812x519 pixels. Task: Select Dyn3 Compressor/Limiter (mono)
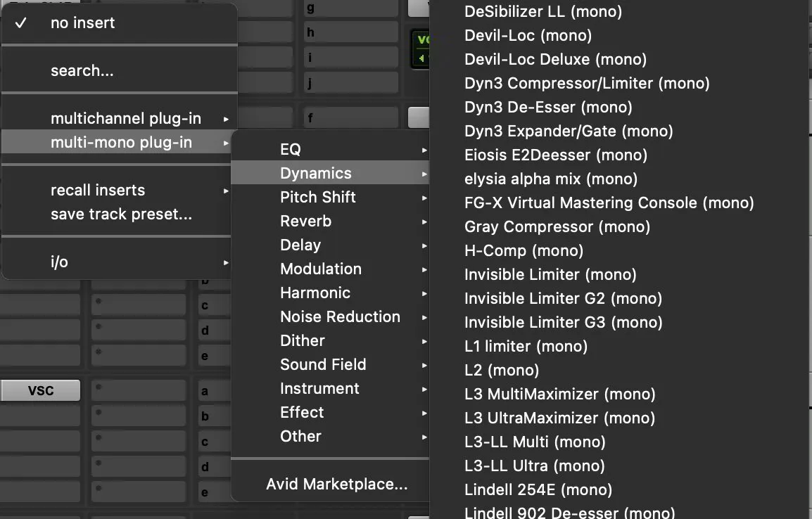[587, 83]
